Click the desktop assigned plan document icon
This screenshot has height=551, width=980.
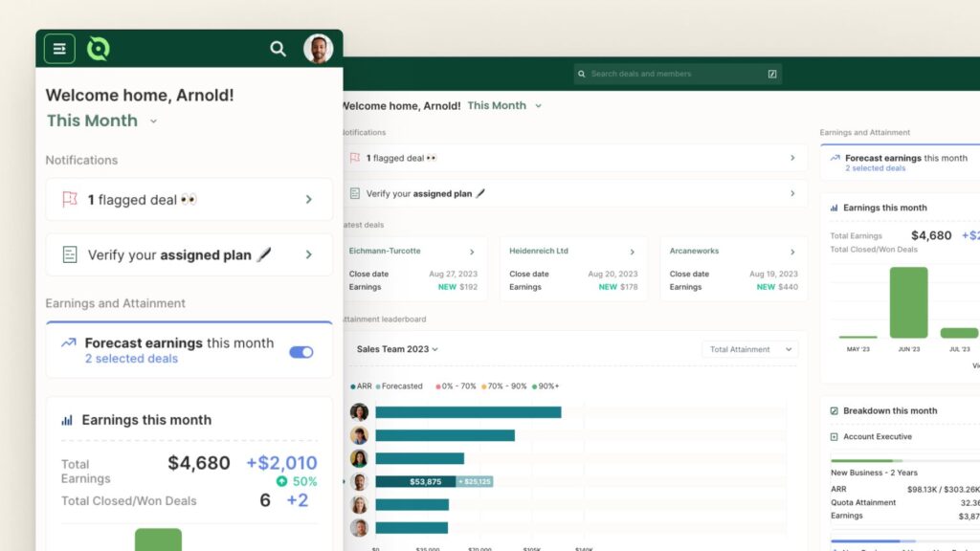click(355, 193)
